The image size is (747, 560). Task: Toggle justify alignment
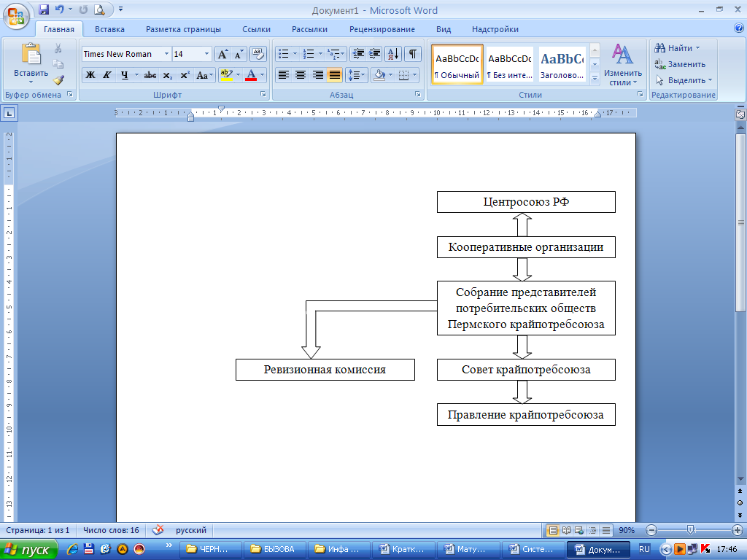click(x=334, y=75)
